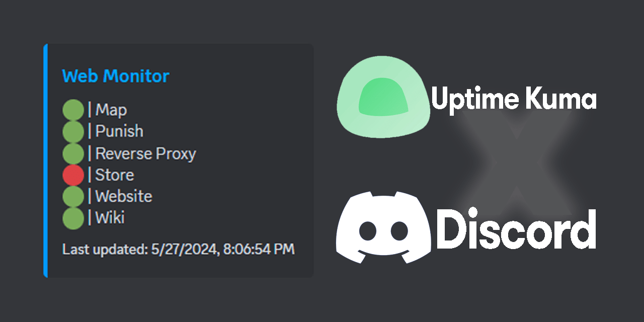Click the Uptime Kuma green blob logo

click(x=384, y=97)
